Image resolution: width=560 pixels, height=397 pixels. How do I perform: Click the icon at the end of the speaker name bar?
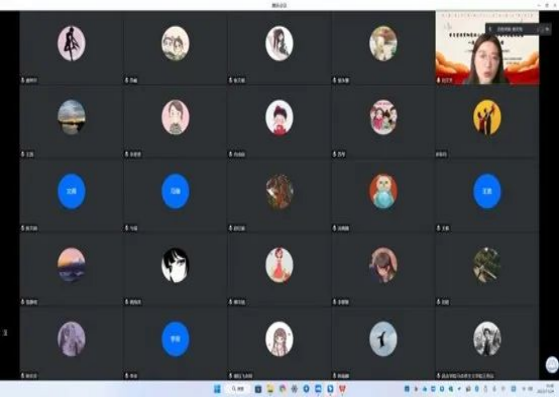point(547,29)
